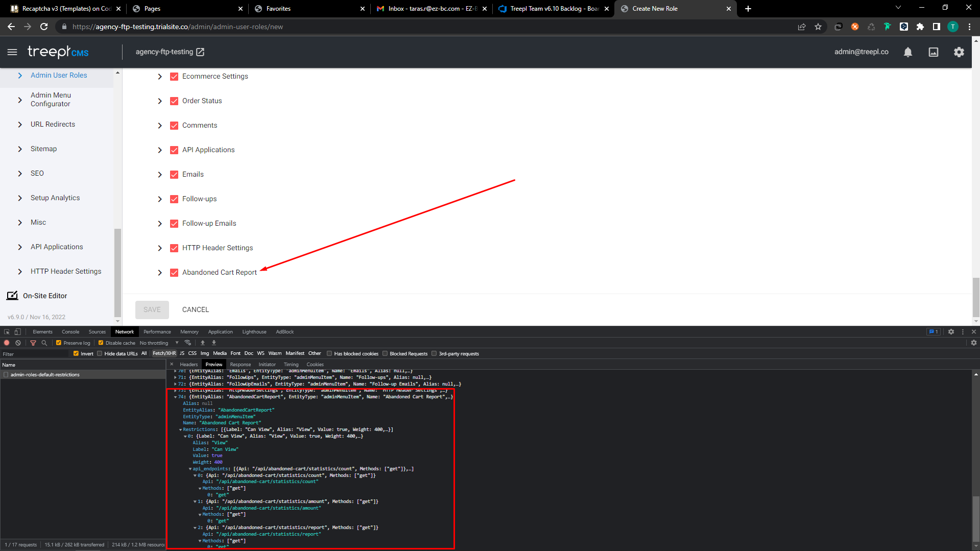Image resolution: width=980 pixels, height=551 pixels.
Task: Click the Cancel button
Action: click(x=196, y=310)
